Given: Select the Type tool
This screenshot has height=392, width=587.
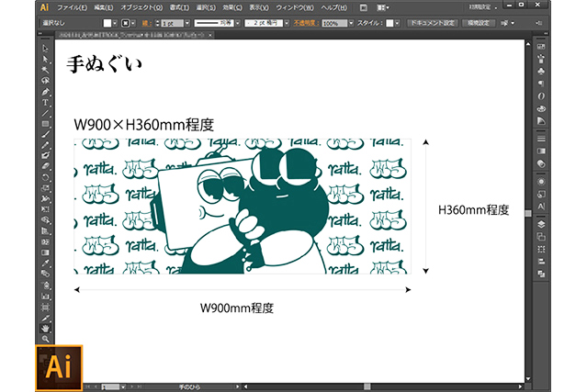Looking at the screenshot, I should click(x=45, y=101).
